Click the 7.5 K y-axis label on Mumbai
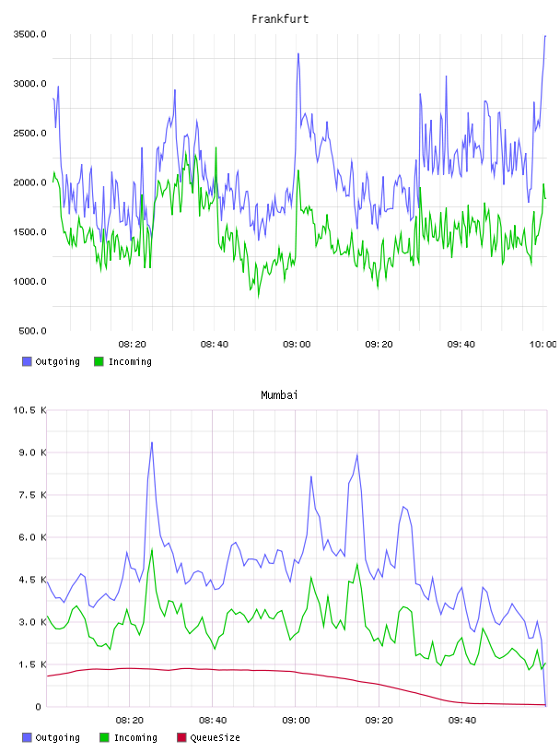 32,495
